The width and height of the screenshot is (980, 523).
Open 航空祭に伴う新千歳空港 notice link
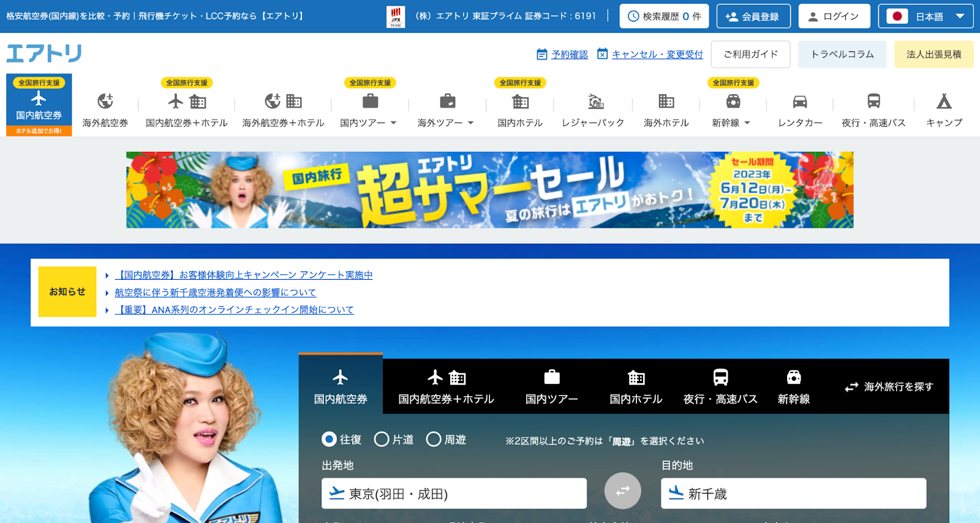click(216, 293)
